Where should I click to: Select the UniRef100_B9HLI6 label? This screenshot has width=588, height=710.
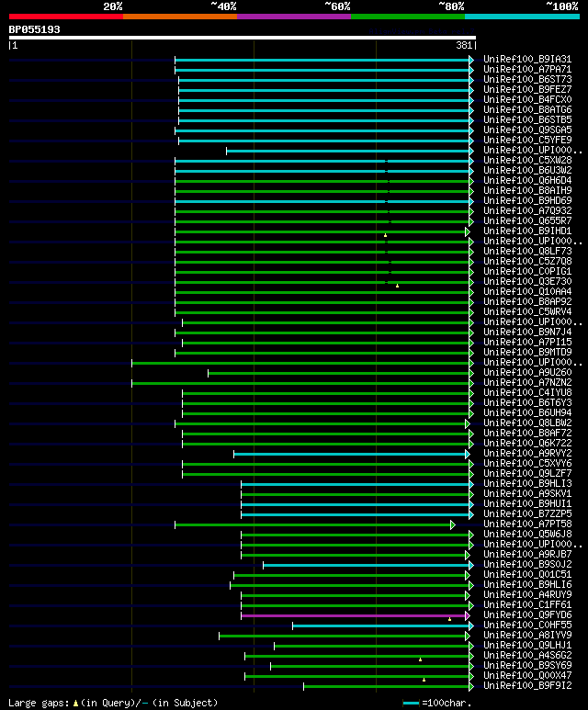pyautogui.click(x=527, y=585)
